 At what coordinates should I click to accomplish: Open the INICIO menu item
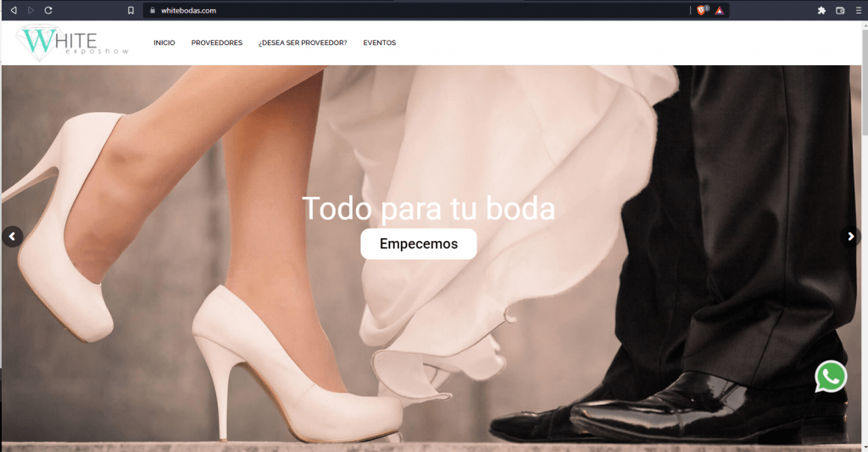point(164,42)
